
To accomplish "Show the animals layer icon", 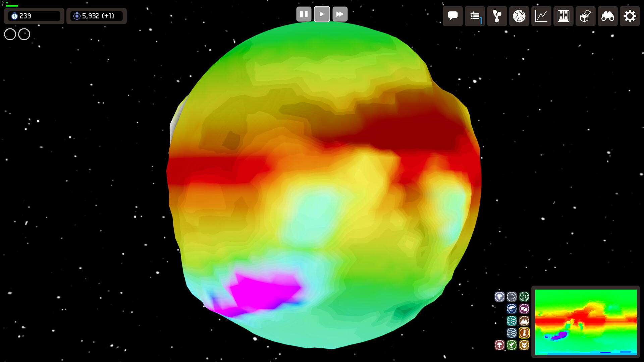I will click(x=524, y=345).
